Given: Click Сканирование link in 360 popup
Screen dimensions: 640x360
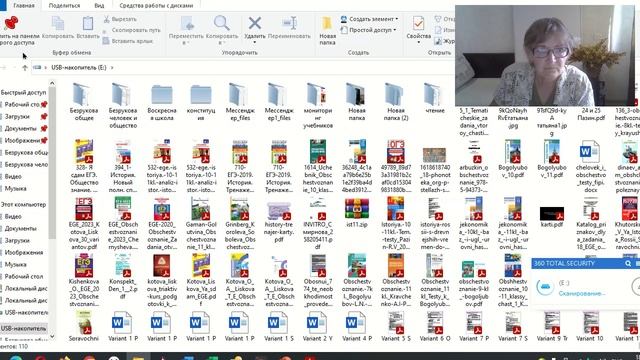Looking at the screenshot, I should click(582, 293).
